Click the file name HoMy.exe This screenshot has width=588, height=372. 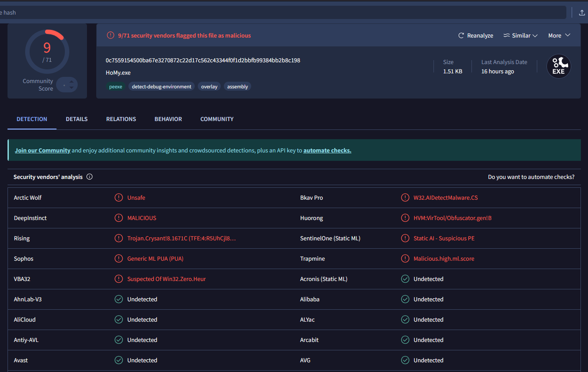point(118,72)
